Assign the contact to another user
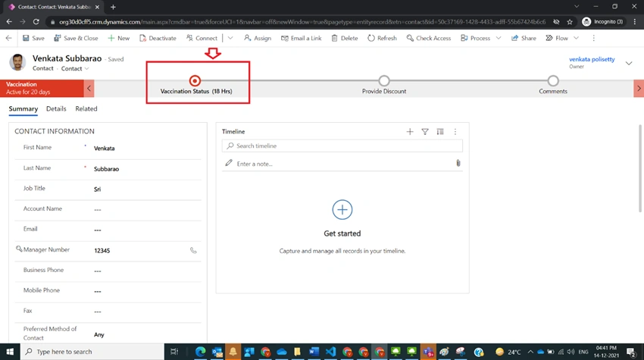Image resolution: width=644 pixels, height=360 pixels. [x=258, y=38]
